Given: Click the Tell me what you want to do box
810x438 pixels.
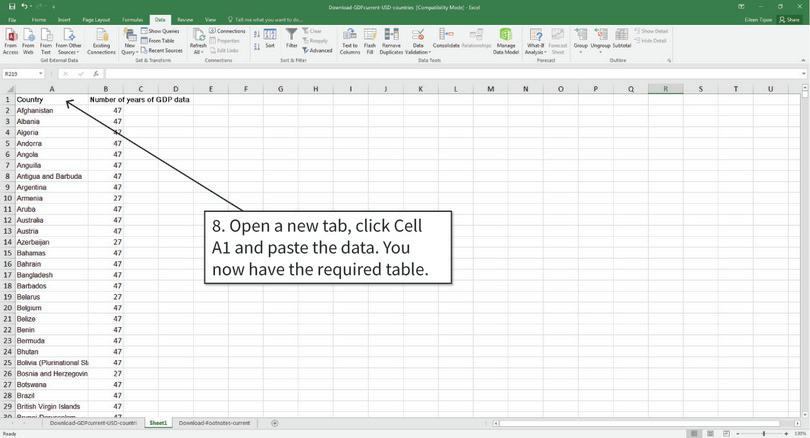Looking at the screenshot, I should [265, 20].
